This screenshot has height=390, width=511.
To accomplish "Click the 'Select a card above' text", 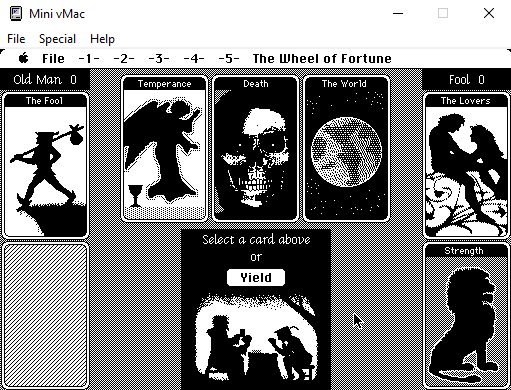I will 256,239.
